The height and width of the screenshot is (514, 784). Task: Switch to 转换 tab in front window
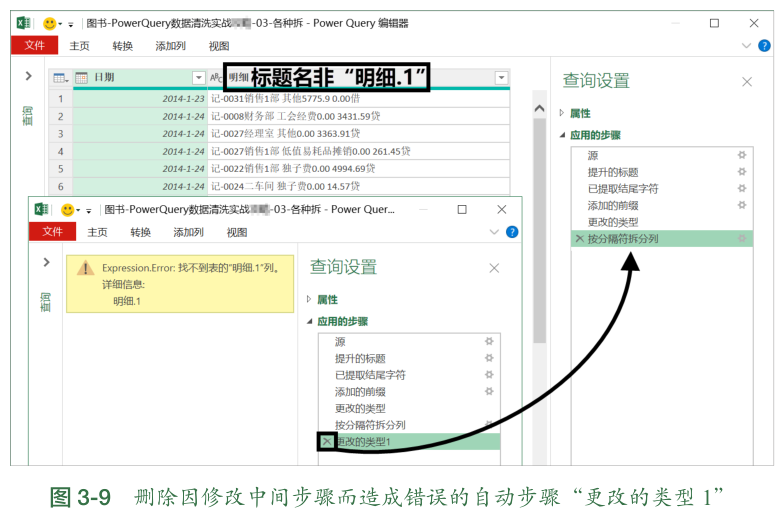click(x=140, y=232)
